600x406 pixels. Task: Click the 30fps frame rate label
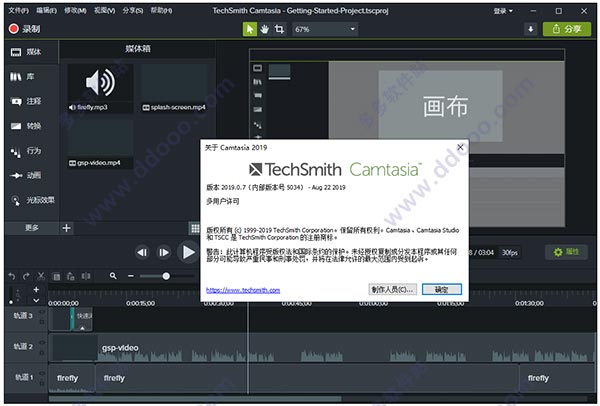point(510,253)
